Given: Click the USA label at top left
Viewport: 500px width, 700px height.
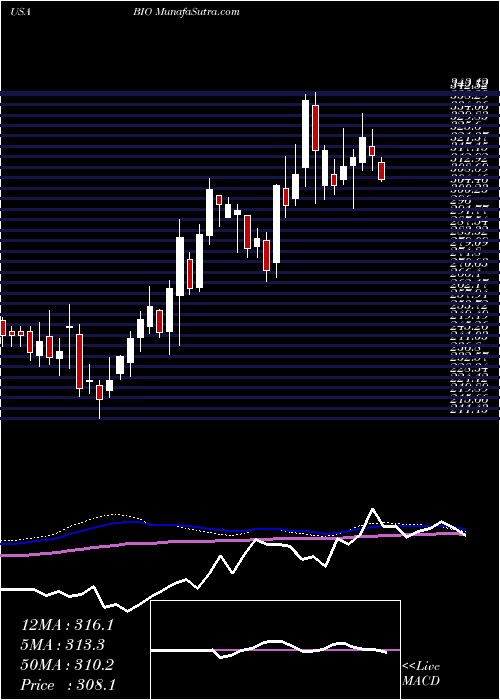Looking at the screenshot, I should click(x=21, y=12).
